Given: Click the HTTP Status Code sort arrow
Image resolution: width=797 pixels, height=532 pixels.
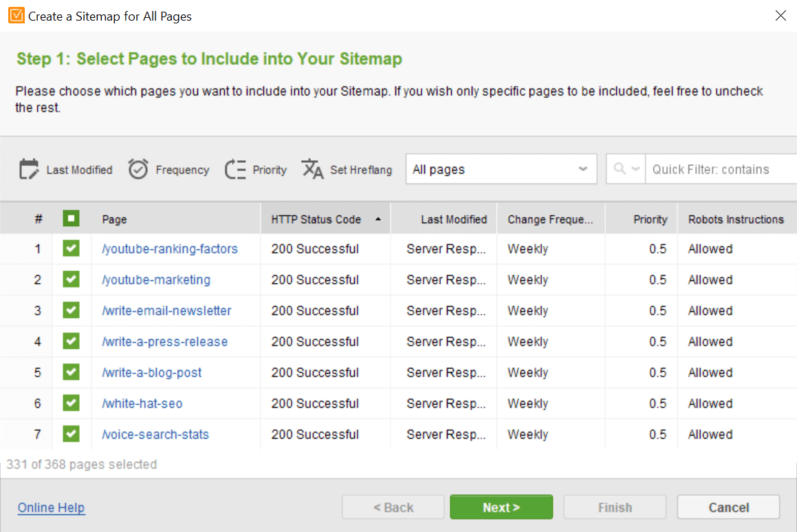Looking at the screenshot, I should (x=378, y=219).
